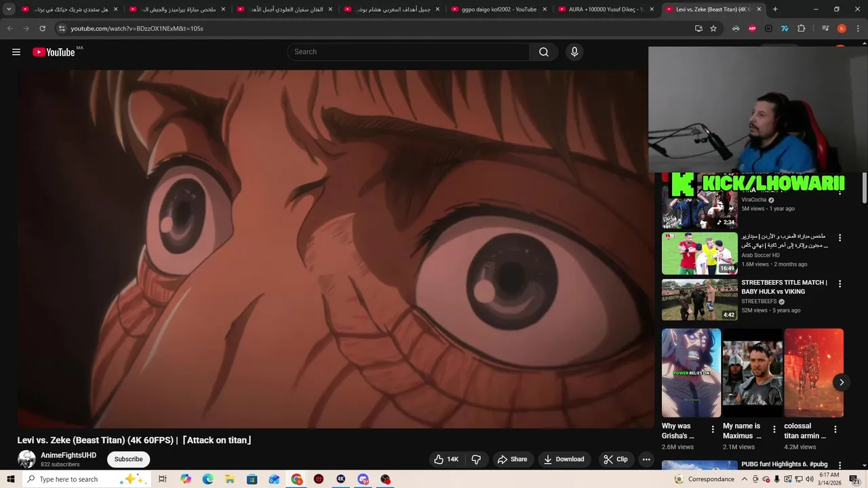Open the glasses-face extension icon
The width and height of the screenshot is (868, 488).
pyautogui.click(x=736, y=28)
